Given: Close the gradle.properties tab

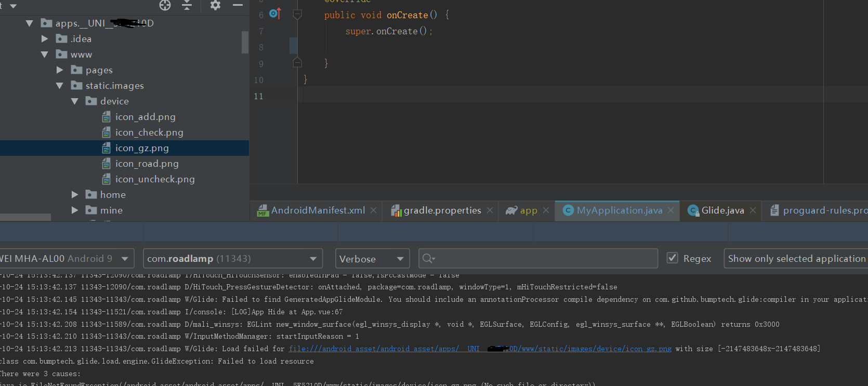Looking at the screenshot, I should click(x=490, y=210).
